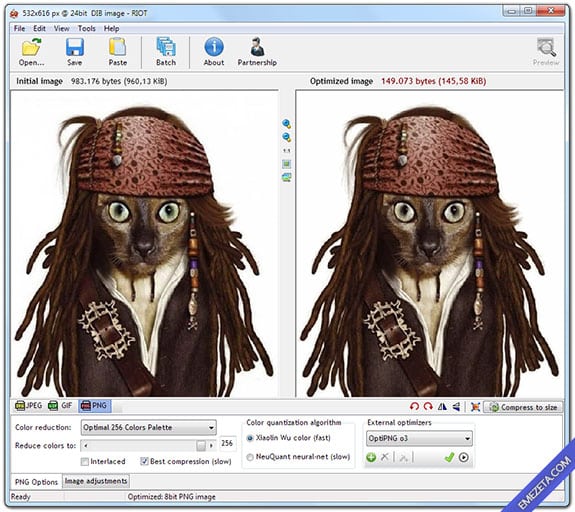Remove external optimizer with X icon

(x=385, y=457)
